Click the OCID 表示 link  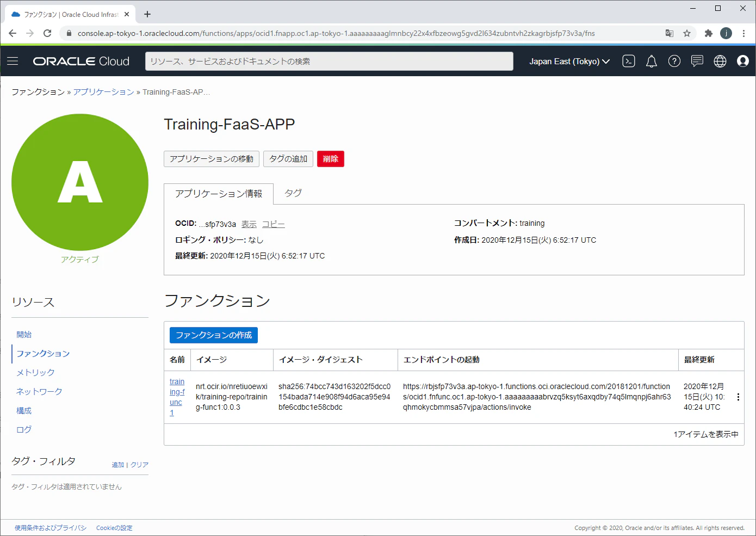249,224
